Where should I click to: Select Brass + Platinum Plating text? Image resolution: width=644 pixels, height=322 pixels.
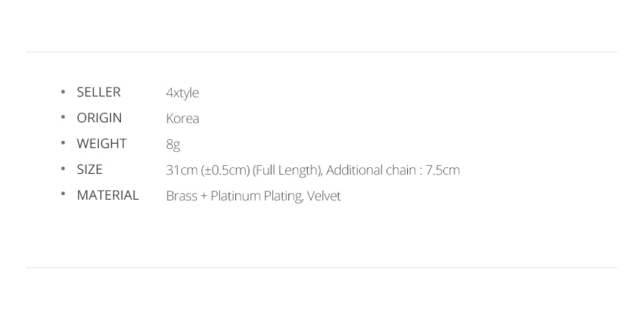click(x=235, y=196)
